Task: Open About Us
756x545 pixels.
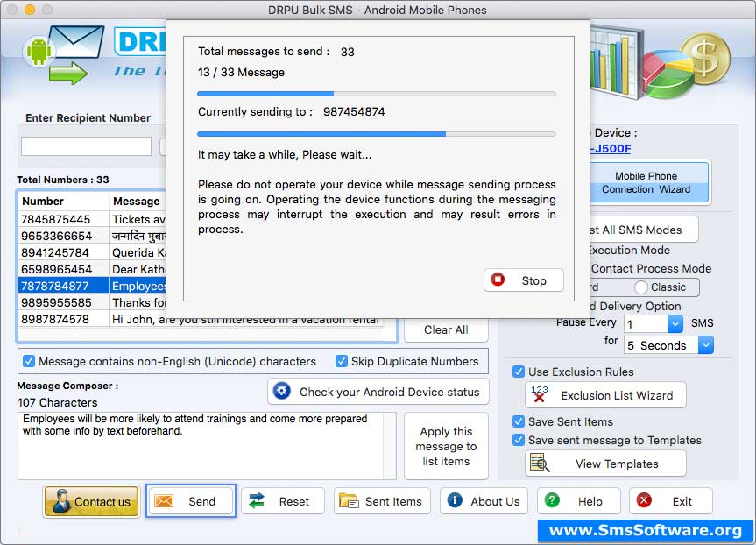Action: (484, 501)
